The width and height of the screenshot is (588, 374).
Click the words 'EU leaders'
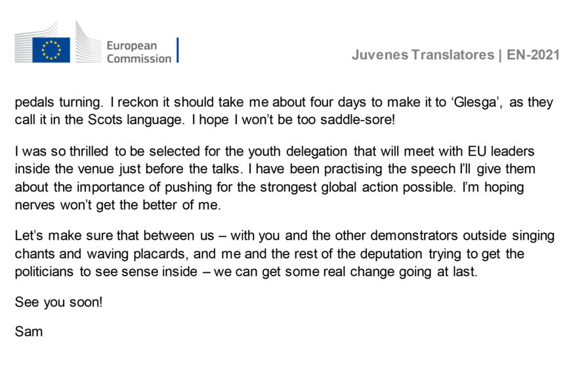point(501,152)
